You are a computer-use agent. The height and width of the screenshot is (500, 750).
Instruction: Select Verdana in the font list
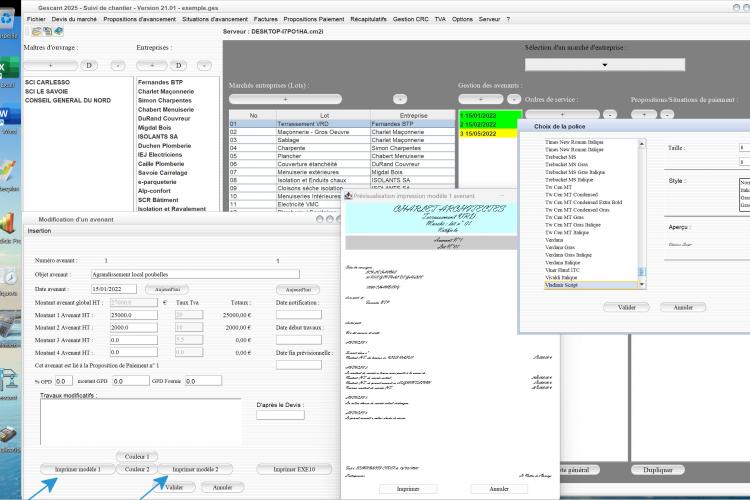pyautogui.click(x=554, y=240)
